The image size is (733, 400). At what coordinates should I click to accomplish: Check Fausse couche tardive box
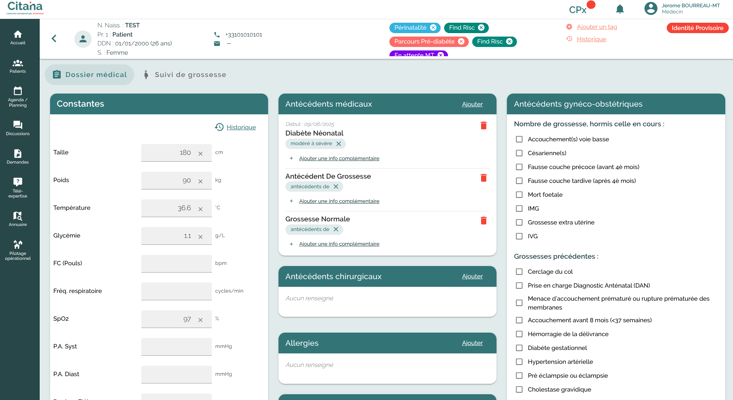click(x=519, y=181)
